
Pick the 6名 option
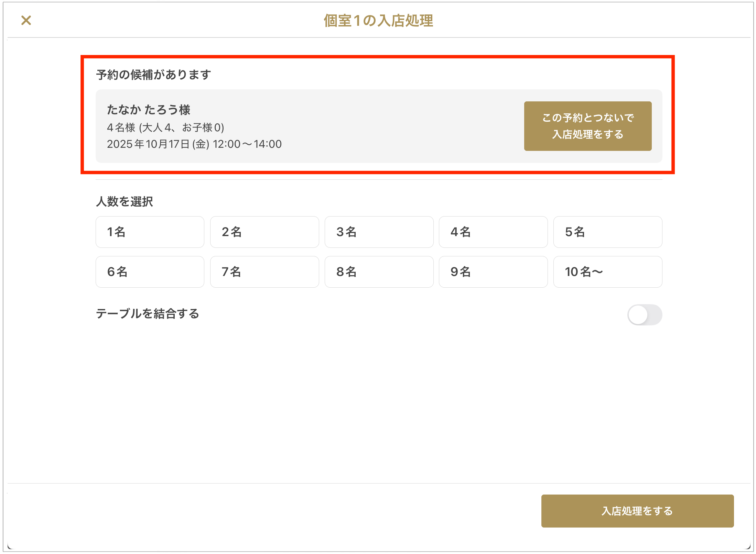click(x=150, y=272)
